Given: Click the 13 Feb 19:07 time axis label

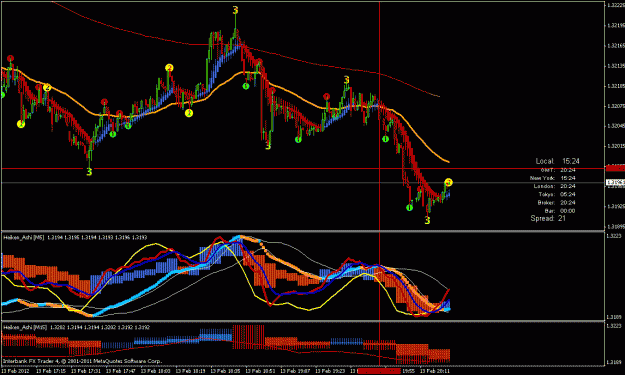Looking at the screenshot, I should [295, 371].
